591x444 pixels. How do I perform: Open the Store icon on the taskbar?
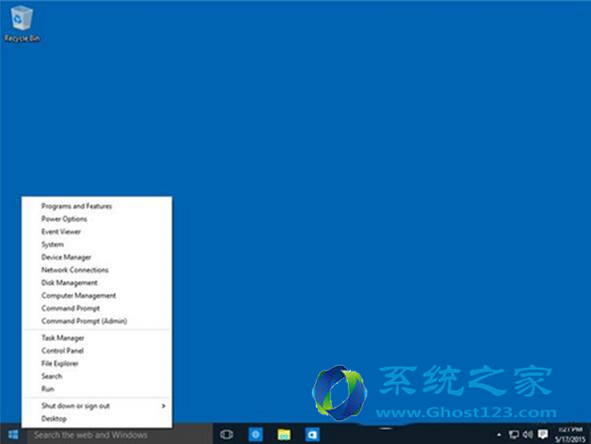312,435
